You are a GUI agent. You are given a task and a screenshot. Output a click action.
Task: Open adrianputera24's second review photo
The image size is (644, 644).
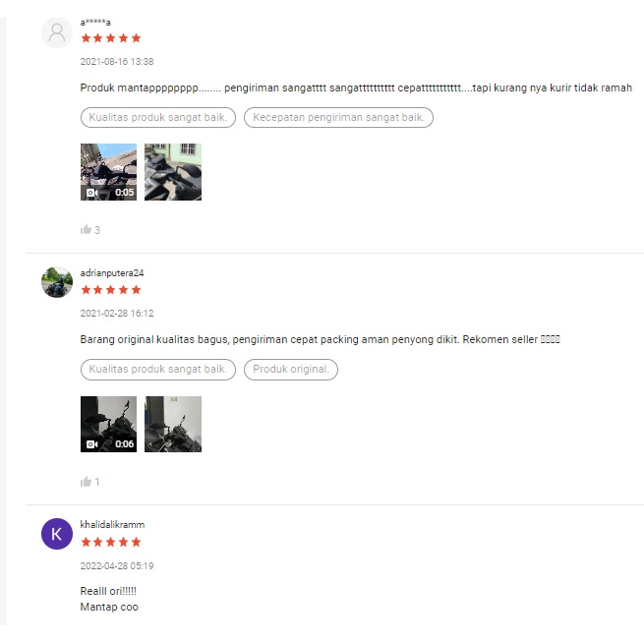[173, 425]
